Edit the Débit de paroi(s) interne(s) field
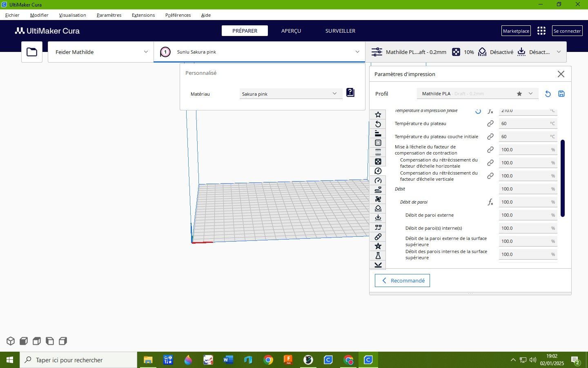 coord(528,228)
